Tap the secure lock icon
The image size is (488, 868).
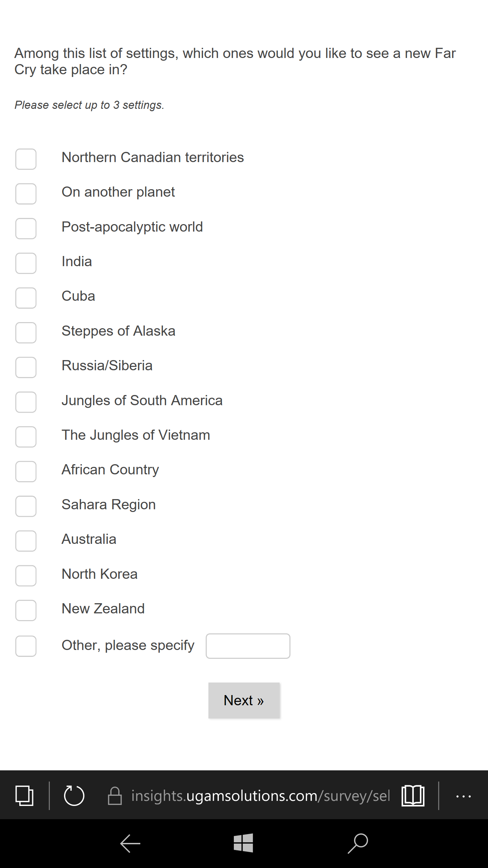click(x=115, y=795)
